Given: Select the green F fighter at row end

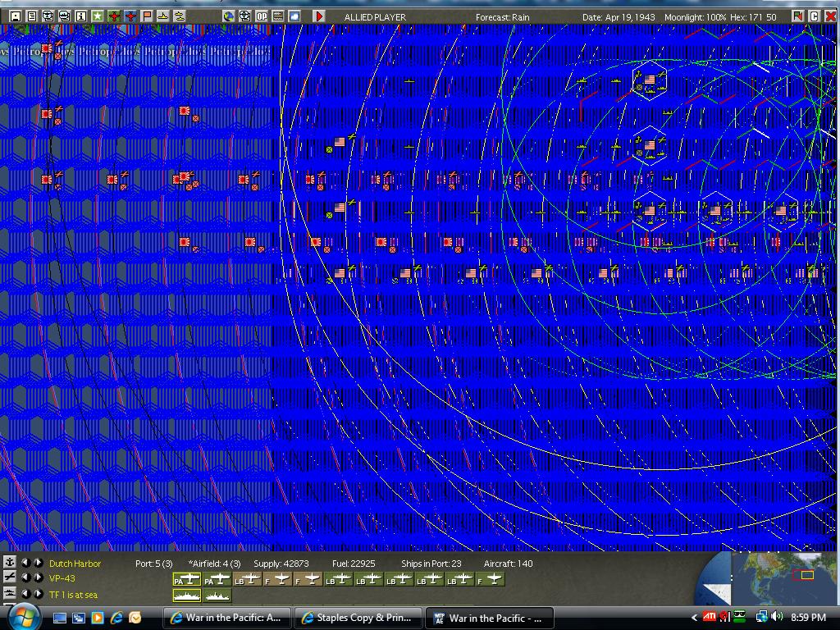Looking at the screenshot, I should tap(491, 580).
